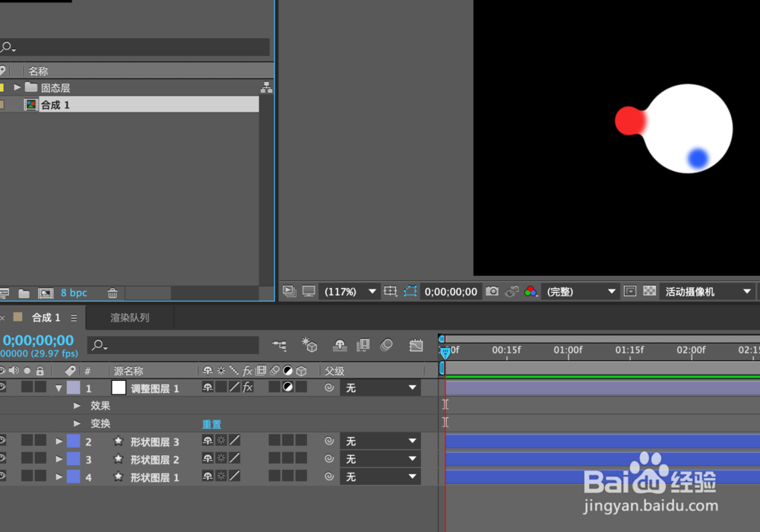760x532 pixels.
Task: Toggle fx effects switch on 调整图层 1
Action: tap(248, 387)
